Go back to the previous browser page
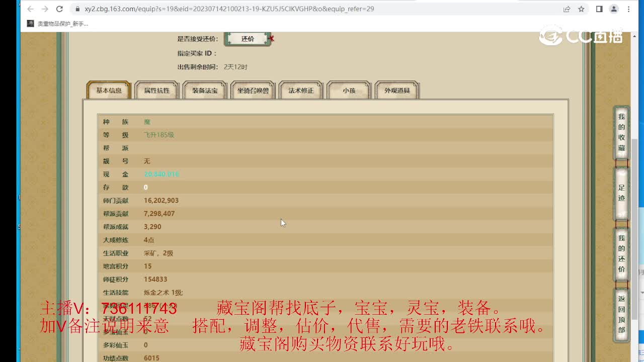Screen dimensions: 644x362 30,9
